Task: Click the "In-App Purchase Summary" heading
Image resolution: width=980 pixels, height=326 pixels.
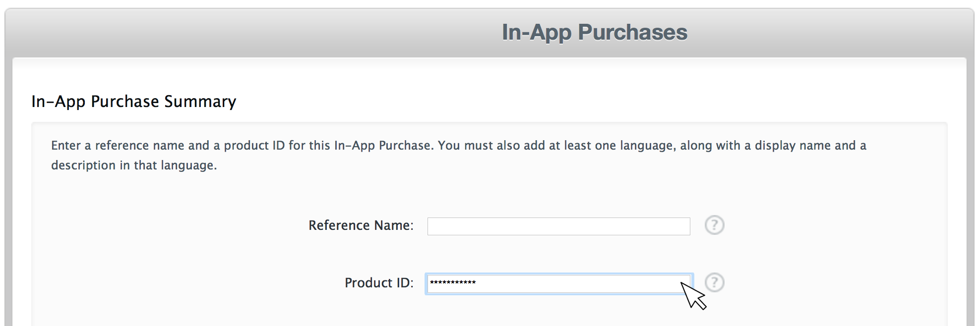Action: 134,102
